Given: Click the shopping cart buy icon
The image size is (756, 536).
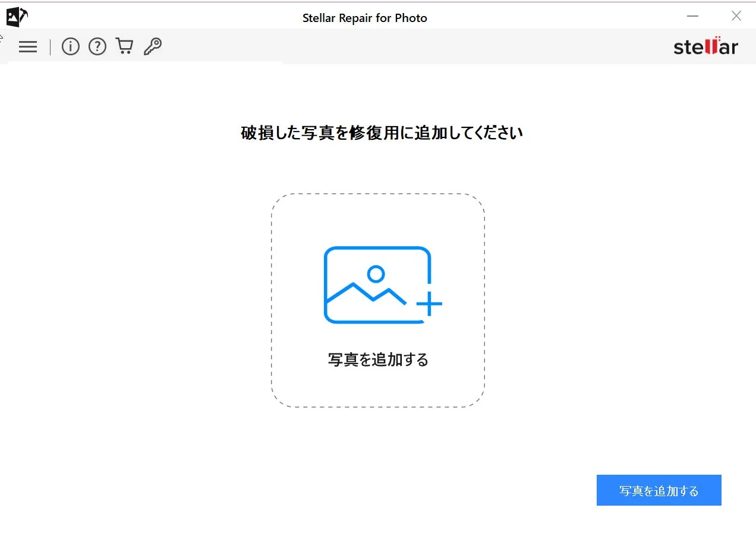Looking at the screenshot, I should tap(124, 46).
